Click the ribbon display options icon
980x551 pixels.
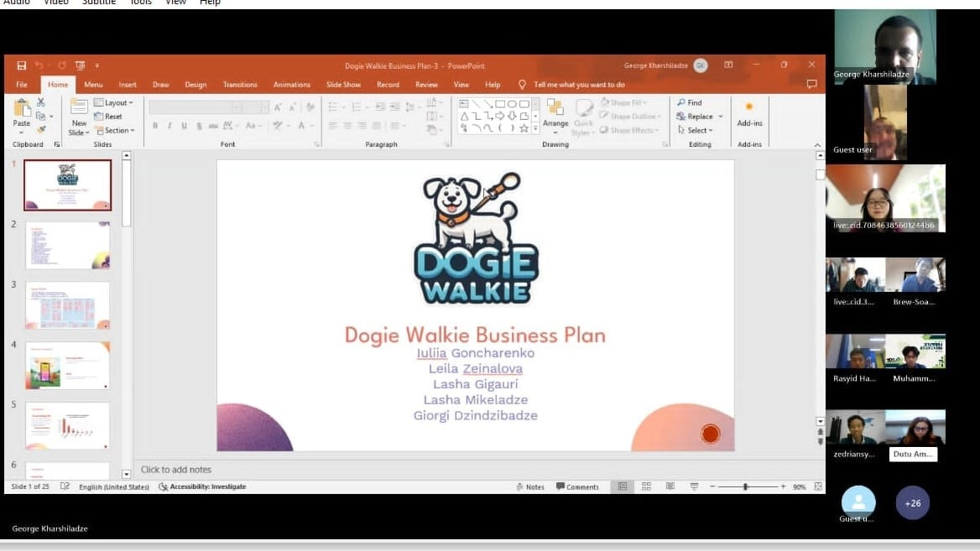[x=728, y=65]
